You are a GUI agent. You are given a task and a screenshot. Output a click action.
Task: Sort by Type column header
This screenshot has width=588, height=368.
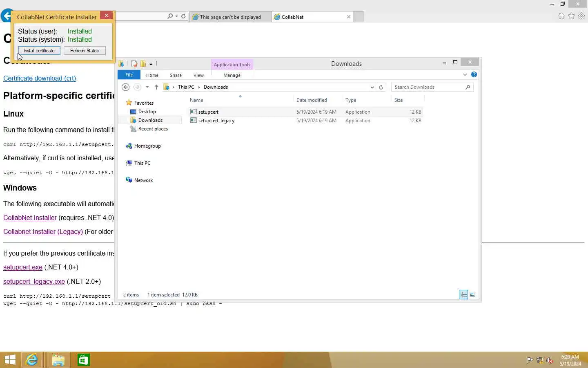coord(367,100)
